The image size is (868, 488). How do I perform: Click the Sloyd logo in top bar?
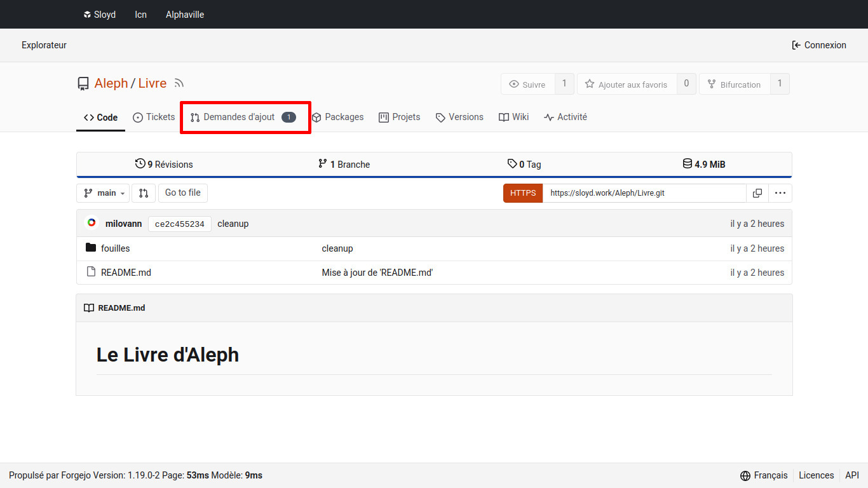pos(99,15)
